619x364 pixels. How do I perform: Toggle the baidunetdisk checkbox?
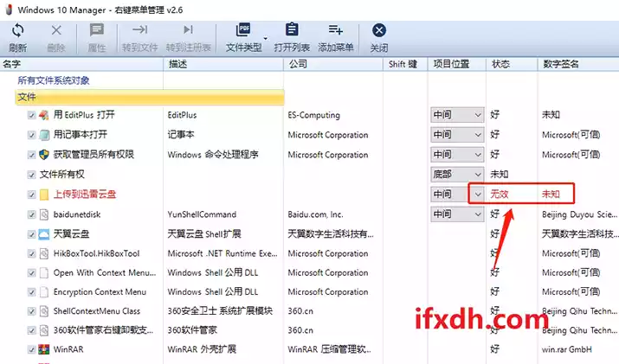[31, 214]
